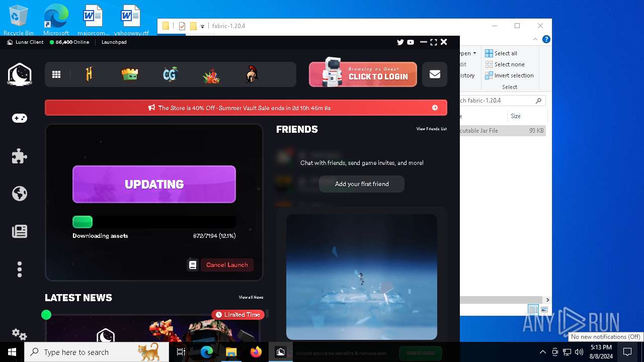Click the Launchpad tab label
644x362 pixels.
(x=114, y=42)
